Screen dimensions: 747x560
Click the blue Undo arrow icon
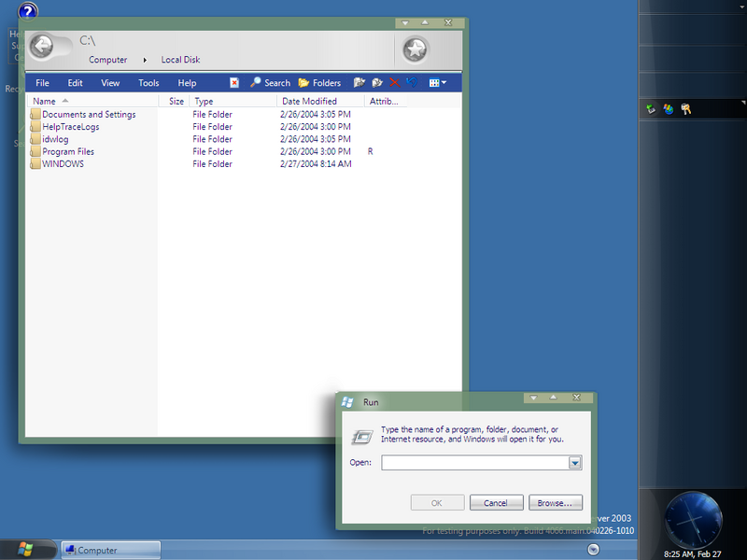click(x=412, y=82)
